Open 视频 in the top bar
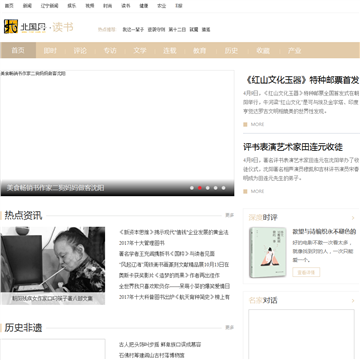Screen dimensions: 360x360 [90, 6]
